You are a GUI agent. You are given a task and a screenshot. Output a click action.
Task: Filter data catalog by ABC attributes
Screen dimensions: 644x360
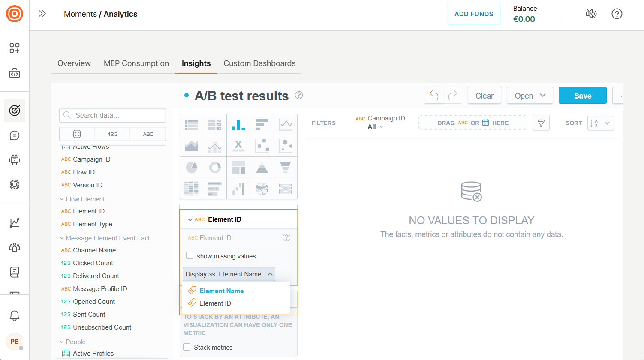click(148, 134)
